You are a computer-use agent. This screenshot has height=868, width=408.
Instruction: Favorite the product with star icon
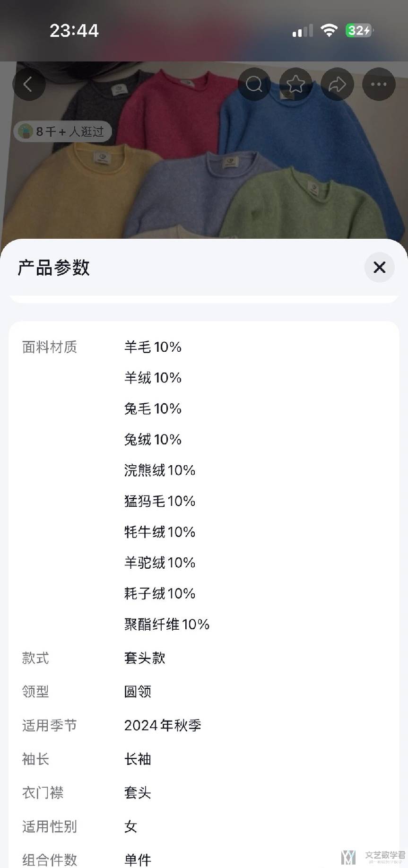[x=295, y=85]
